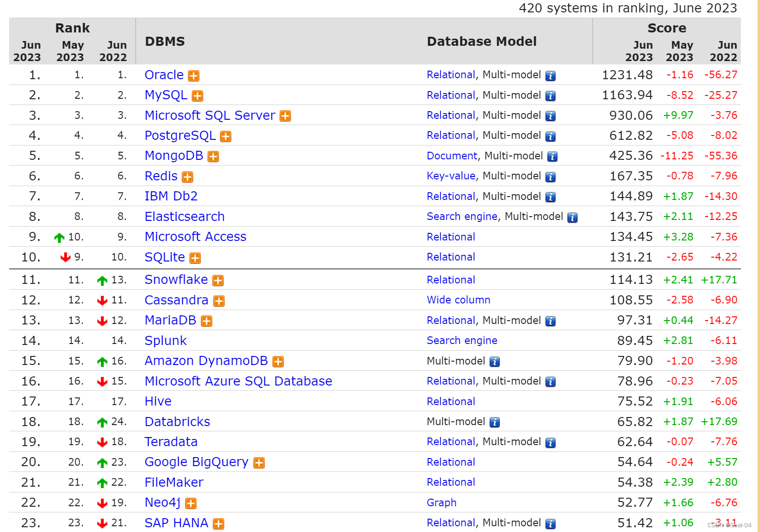Click the plus icon next to Cassandra
The width and height of the screenshot is (759, 532).
pos(219,301)
